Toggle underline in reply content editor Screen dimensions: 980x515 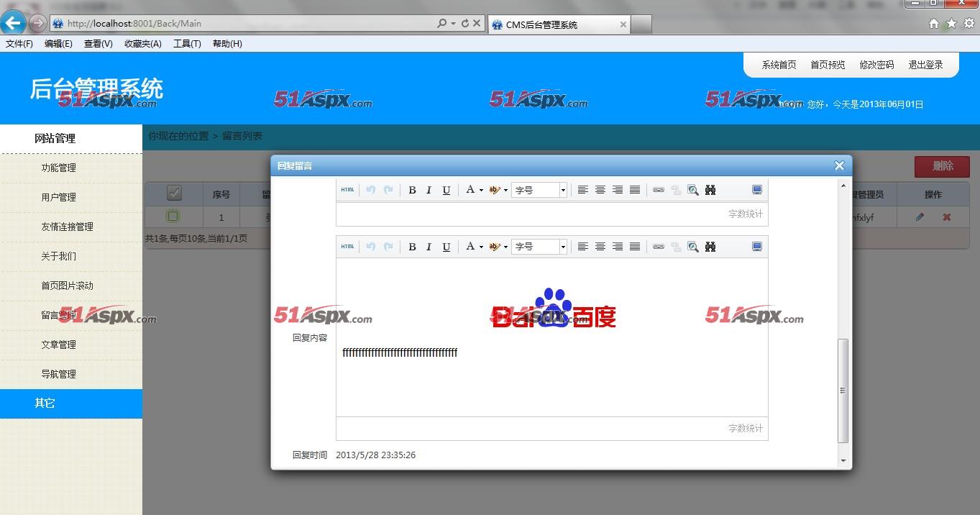coord(447,247)
